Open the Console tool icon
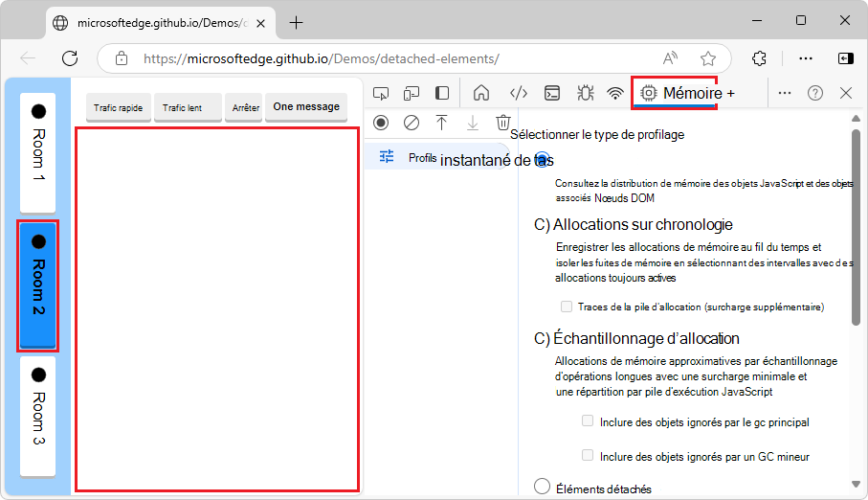The image size is (868, 500). click(x=552, y=93)
